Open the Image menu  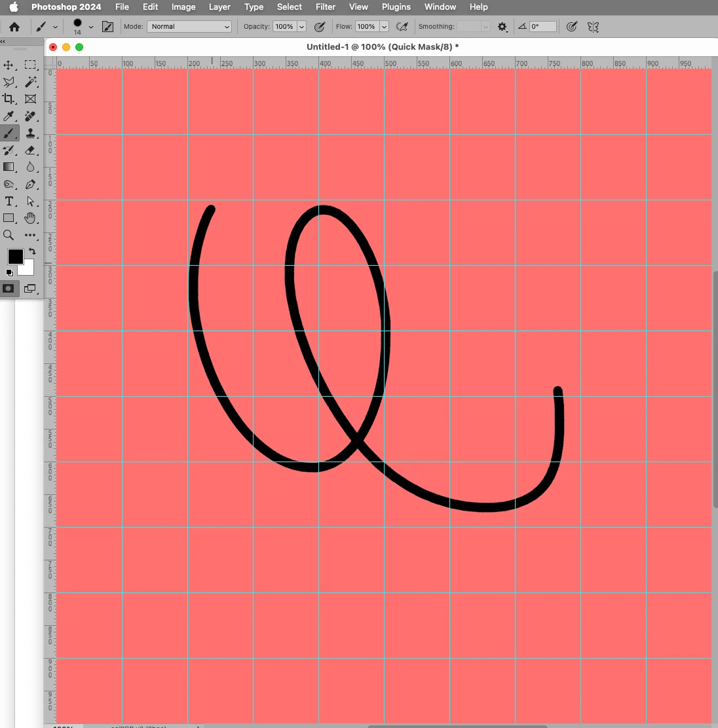click(183, 7)
